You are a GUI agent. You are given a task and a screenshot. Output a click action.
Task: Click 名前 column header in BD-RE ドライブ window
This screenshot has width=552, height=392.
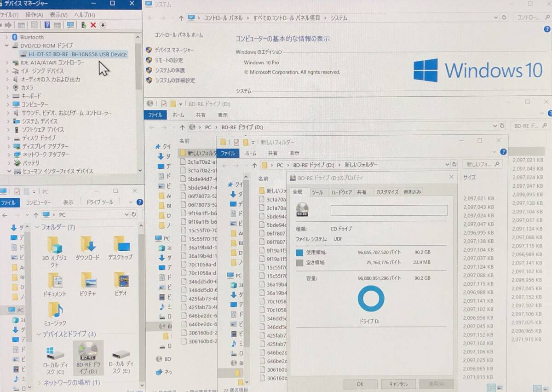pos(184,141)
